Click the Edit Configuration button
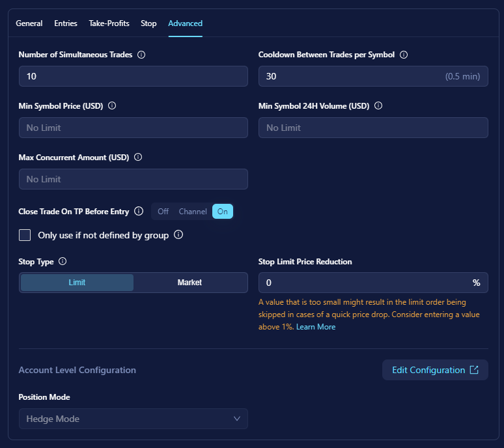The image size is (504, 448). tap(435, 370)
